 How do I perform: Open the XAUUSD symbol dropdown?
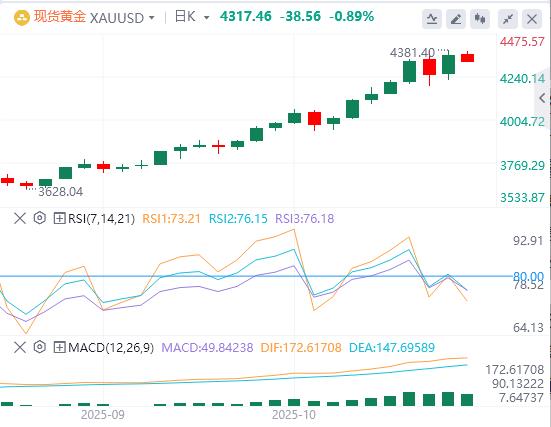click(151, 18)
